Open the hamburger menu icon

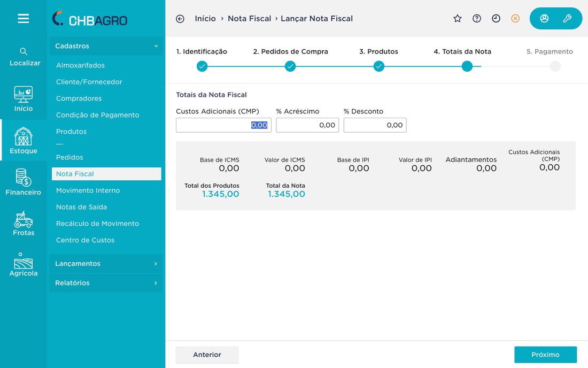point(23,18)
